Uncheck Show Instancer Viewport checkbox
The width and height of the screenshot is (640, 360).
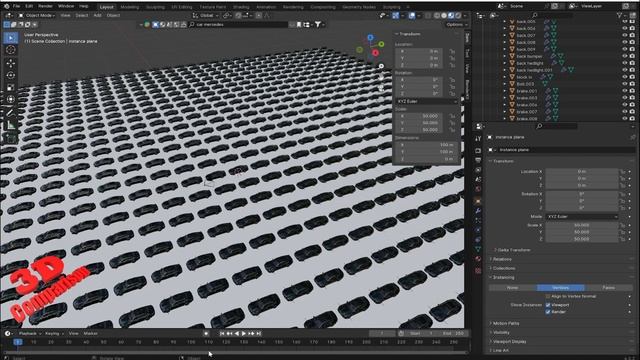(548, 305)
